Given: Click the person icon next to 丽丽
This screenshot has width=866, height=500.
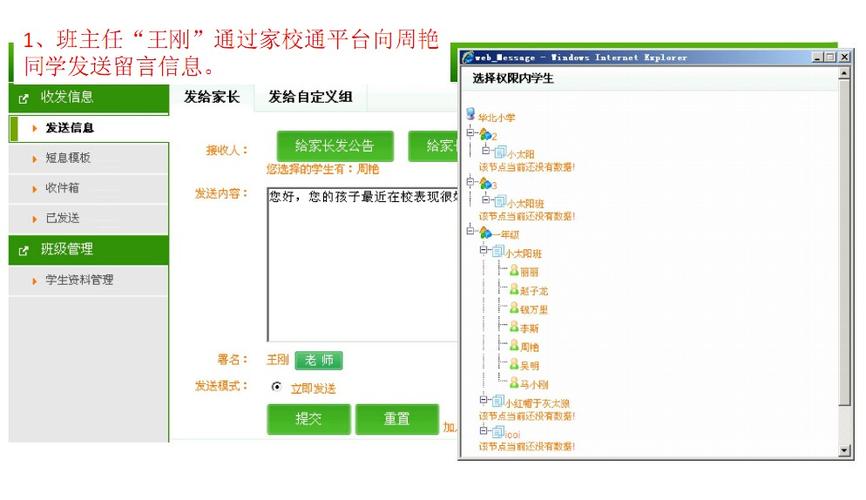Looking at the screenshot, I should pyautogui.click(x=514, y=270).
